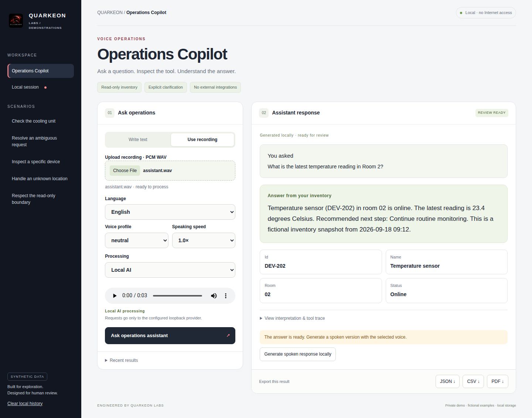Click QUARKEON in the breadcrumb
This screenshot has width=532, height=418.
point(110,13)
